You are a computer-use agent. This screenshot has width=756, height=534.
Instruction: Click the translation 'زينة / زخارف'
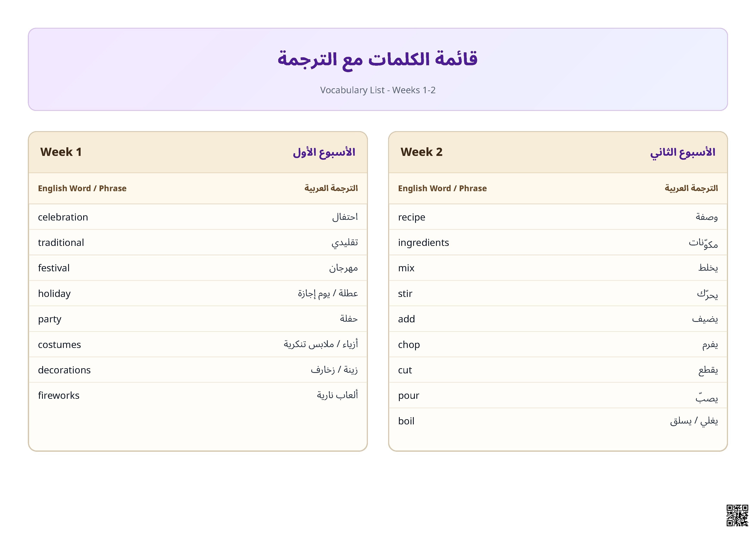click(x=334, y=370)
